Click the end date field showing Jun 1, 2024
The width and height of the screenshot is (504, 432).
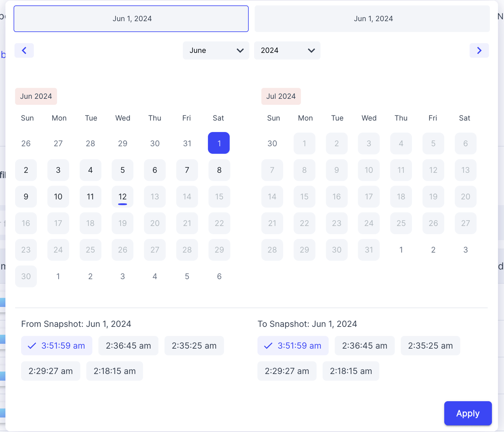pyautogui.click(x=372, y=19)
